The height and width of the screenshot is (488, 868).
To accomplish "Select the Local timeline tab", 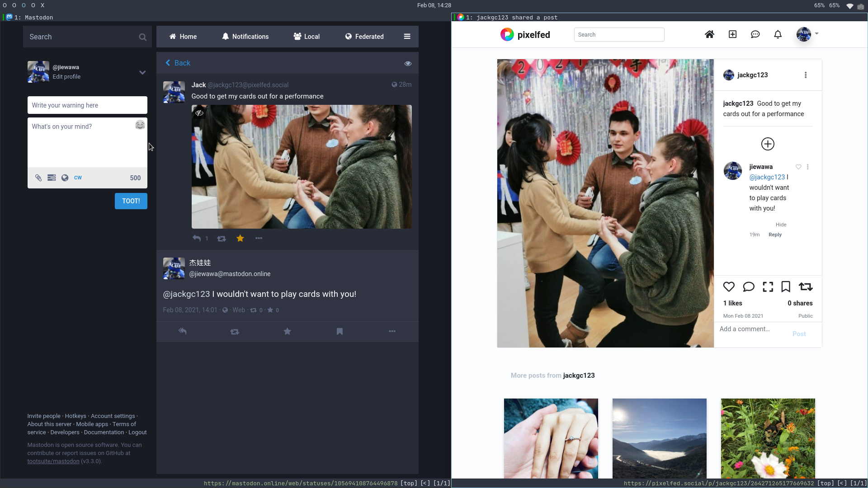I will coord(307,36).
